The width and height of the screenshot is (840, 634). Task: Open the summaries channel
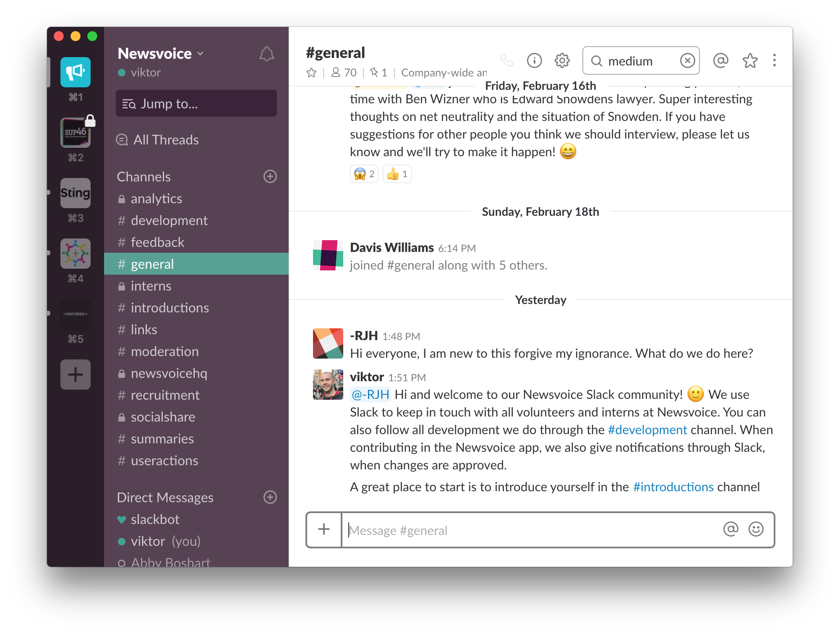pos(196,439)
